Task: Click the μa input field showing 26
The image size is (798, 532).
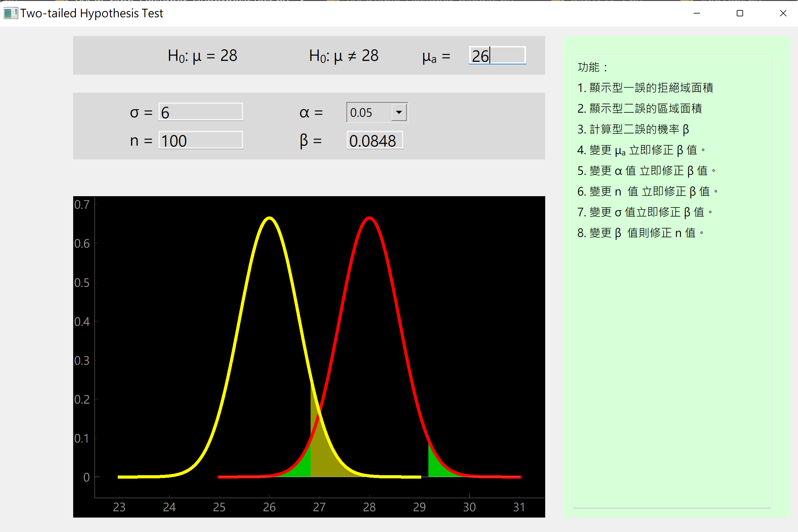Action: [x=497, y=56]
